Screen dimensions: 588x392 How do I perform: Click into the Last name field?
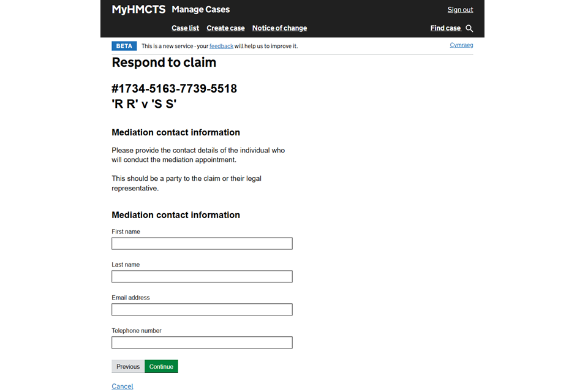[202, 277]
